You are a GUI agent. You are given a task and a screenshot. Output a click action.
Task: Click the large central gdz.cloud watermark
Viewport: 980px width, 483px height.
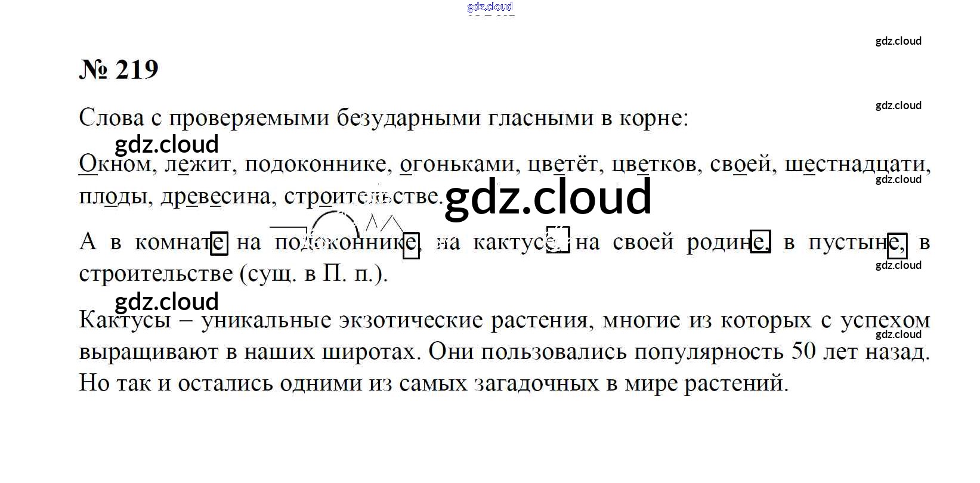pyautogui.click(x=548, y=197)
